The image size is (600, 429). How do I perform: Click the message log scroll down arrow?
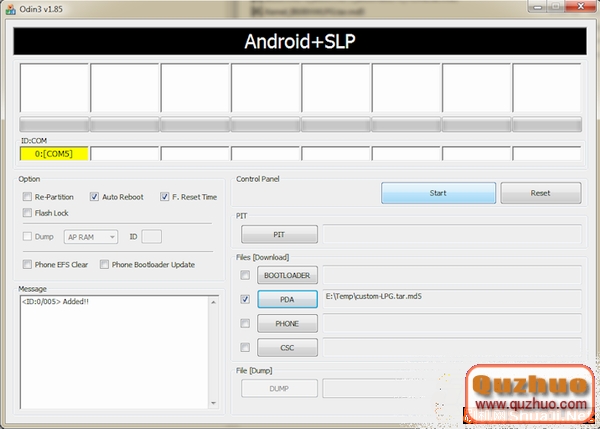pyautogui.click(x=214, y=403)
